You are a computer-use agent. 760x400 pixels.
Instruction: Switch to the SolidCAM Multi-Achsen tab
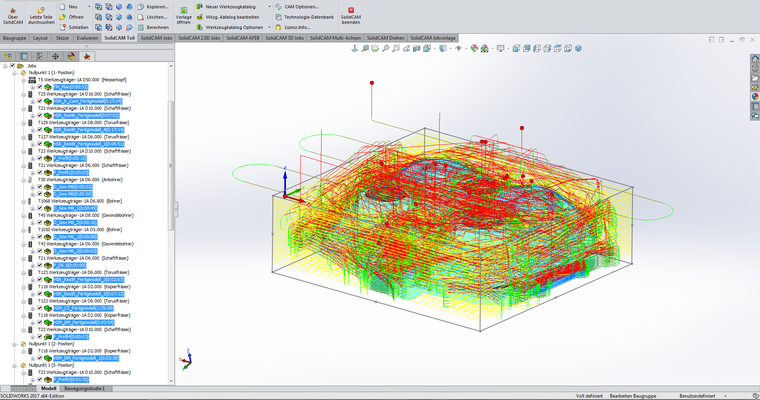[x=335, y=38]
